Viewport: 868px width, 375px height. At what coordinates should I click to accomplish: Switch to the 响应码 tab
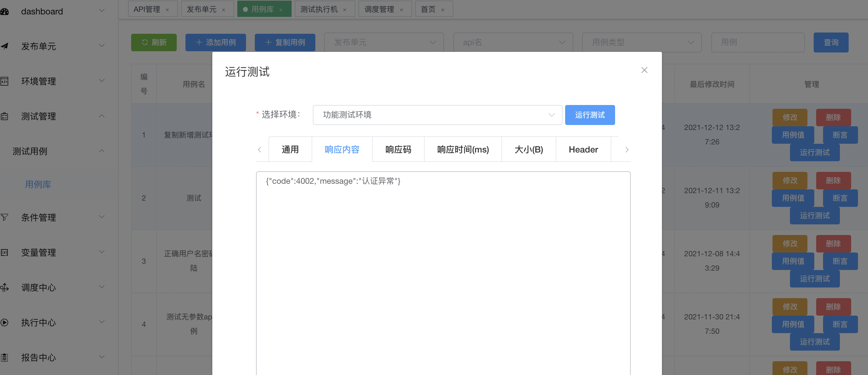[398, 149]
